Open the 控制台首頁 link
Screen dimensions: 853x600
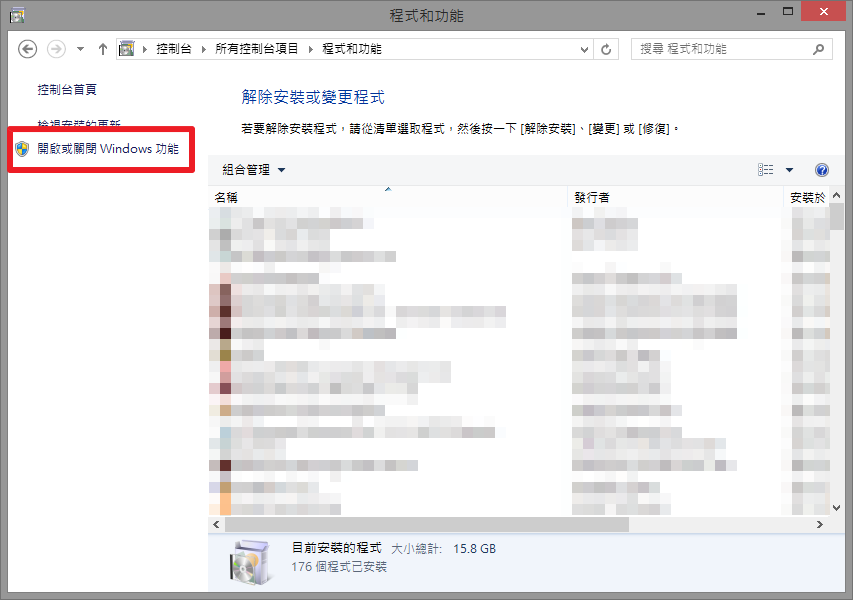pyautogui.click(x=67, y=90)
